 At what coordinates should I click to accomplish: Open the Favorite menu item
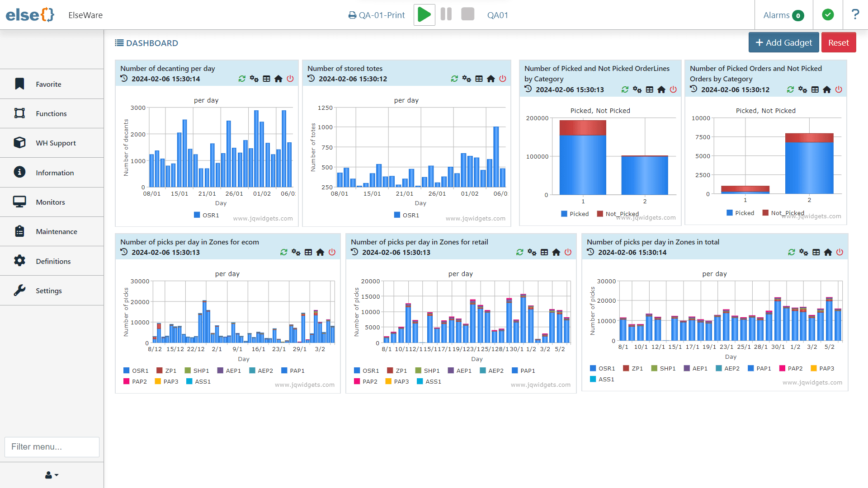(52, 84)
